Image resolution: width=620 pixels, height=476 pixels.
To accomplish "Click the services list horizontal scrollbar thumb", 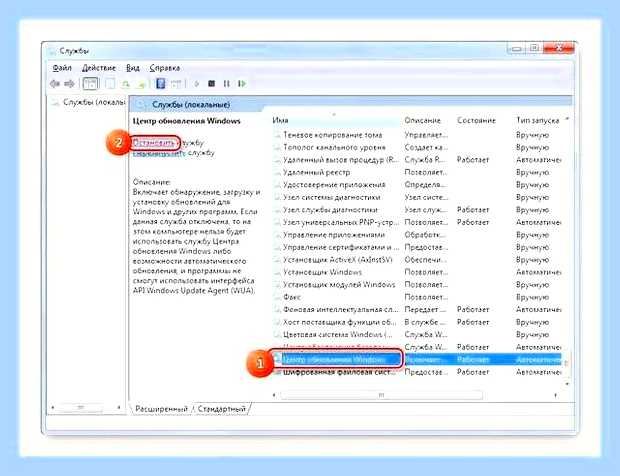I will (381, 395).
